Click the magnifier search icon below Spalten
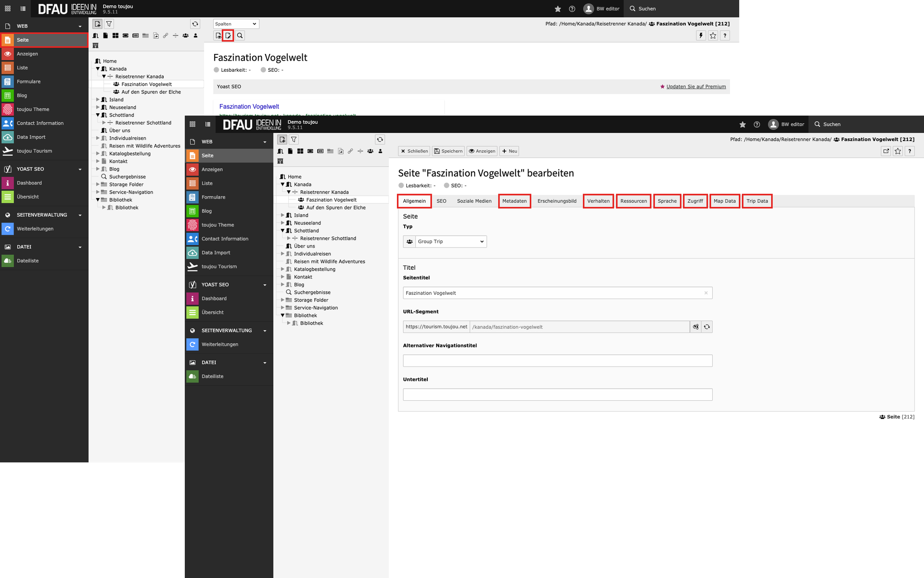The width and height of the screenshot is (924, 578). click(x=240, y=36)
